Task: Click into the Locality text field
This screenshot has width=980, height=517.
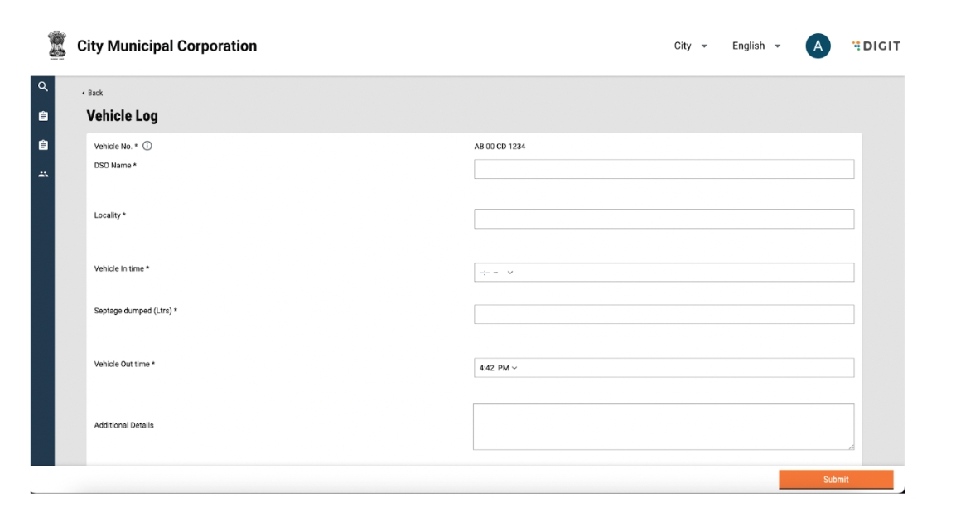Action: 663,219
